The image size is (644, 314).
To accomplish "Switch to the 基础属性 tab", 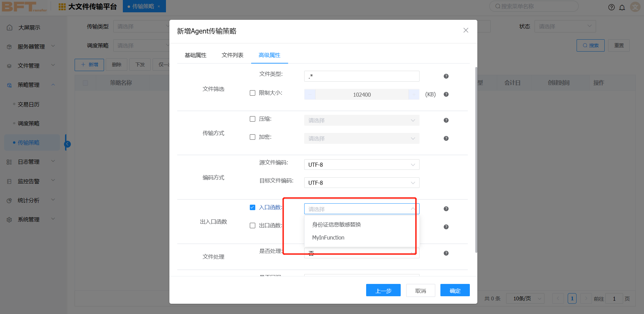I will tap(196, 55).
